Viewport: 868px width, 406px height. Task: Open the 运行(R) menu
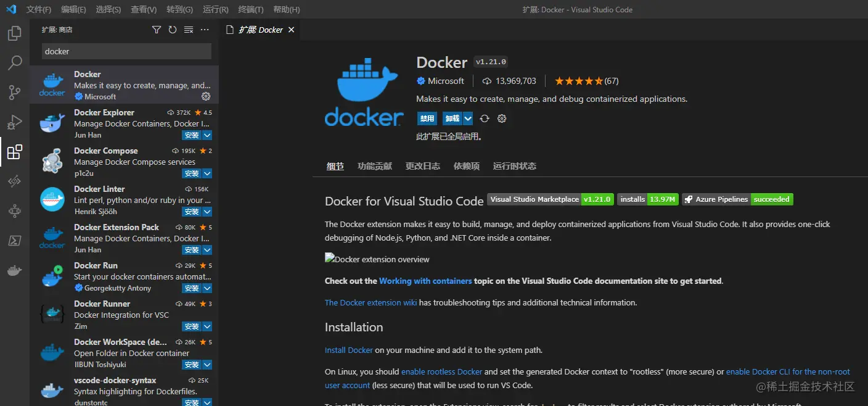pyautogui.click(x=215, y=9)
